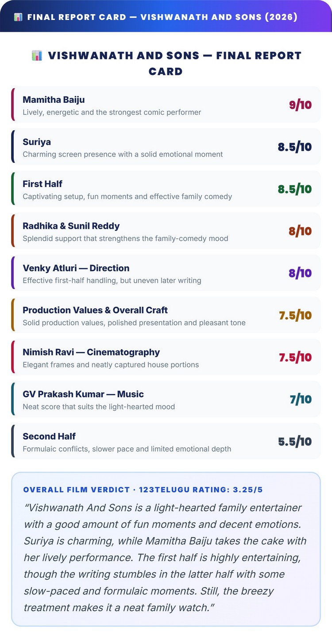332x644 pixels.
Task: Click the 7.5/10 Cinematography score
Action: 295,358
